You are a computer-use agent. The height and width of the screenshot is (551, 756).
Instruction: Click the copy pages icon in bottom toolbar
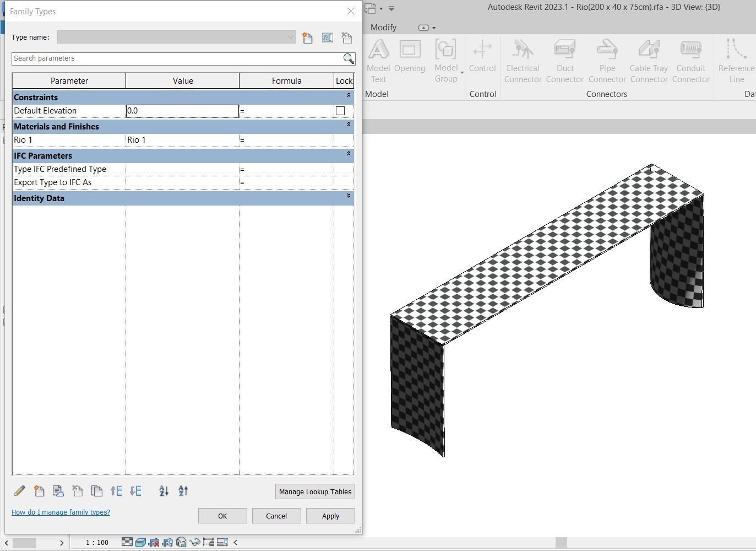coord(96,491)
